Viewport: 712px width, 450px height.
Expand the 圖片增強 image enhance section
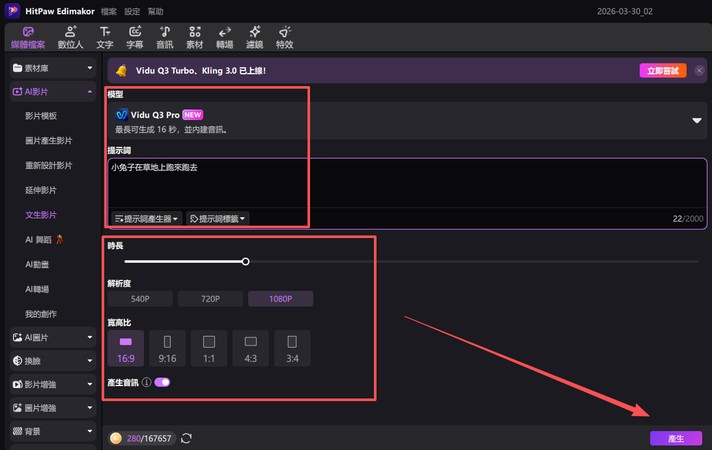[x=53, y=408]
